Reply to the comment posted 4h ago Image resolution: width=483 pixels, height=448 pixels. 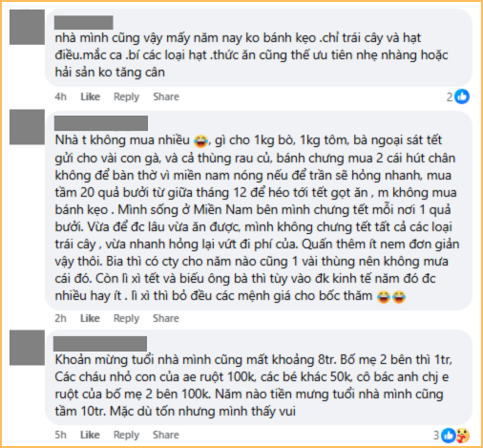[x=126, y=96]
